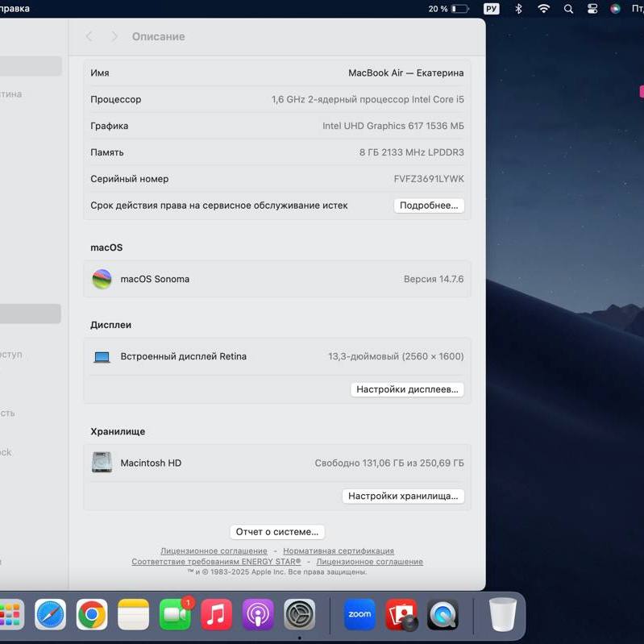Open Control Center in menu bar

click(x=592, y=9)
